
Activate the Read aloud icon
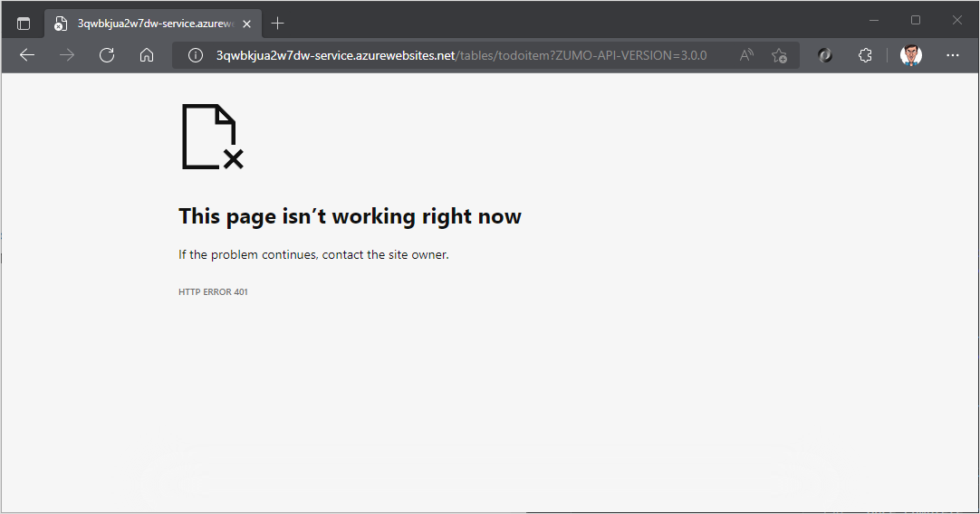point(746,55)
